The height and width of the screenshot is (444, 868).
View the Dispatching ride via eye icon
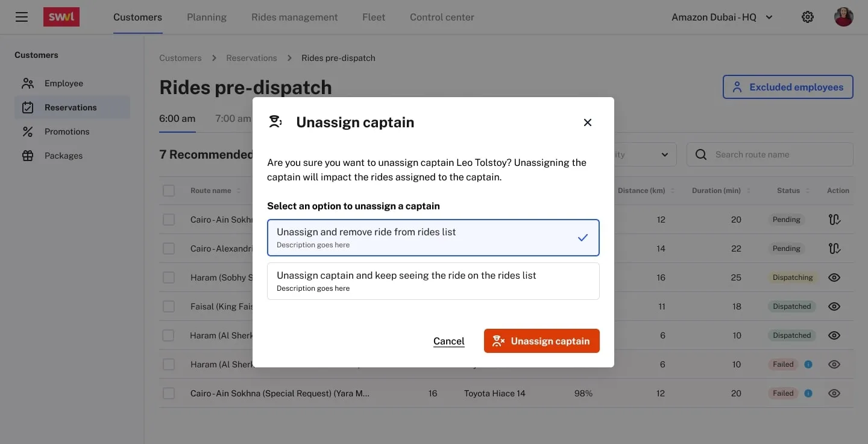tap(834, 277)
